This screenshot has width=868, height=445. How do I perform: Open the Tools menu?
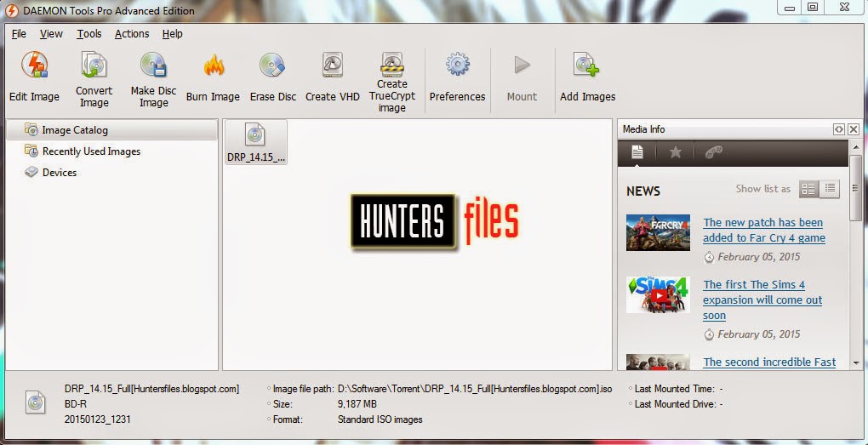pyautogui.click(x=89, y=34)
